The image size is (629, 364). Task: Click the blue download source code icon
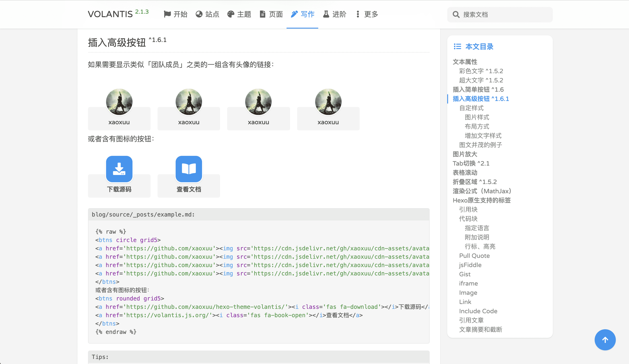[x=119, y=169]
